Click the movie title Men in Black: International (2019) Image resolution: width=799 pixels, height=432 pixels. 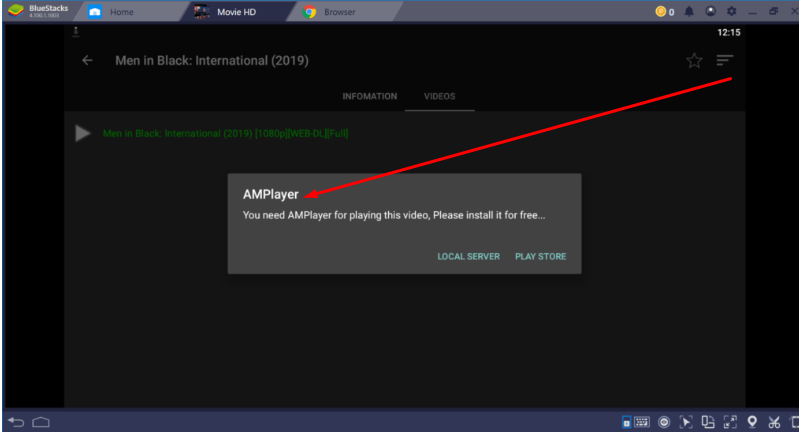click(x=212, y=61)
